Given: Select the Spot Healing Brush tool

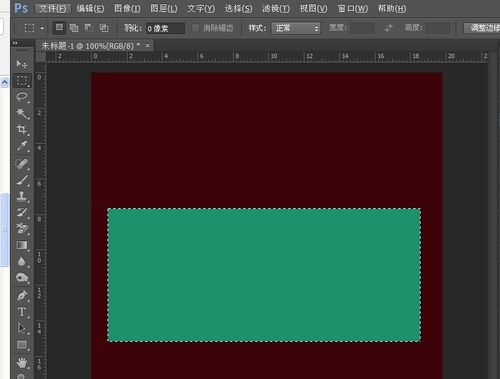Looking at the screenshot, I should coord(22,163).
